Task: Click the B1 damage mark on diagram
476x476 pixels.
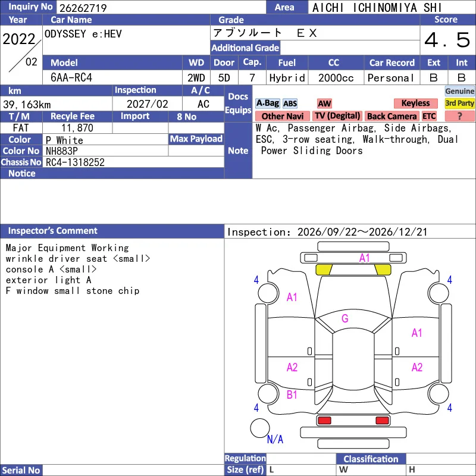Action: tap(292, 394)
